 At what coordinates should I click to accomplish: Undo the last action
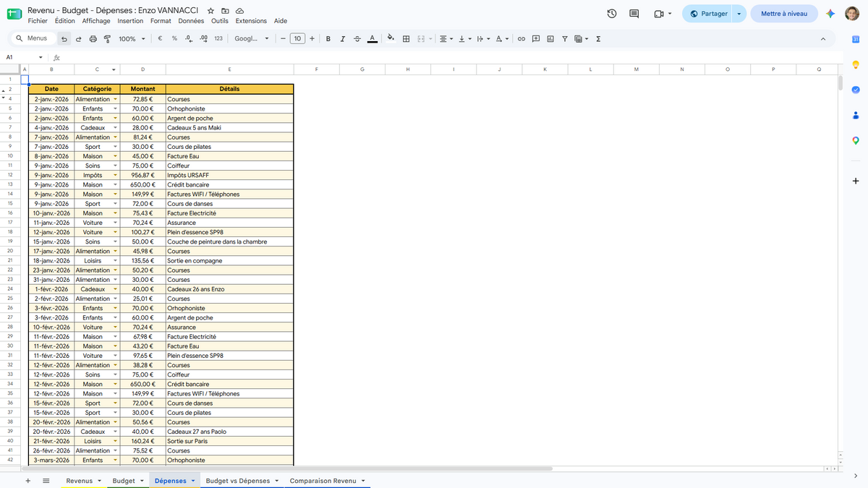(65, 39)
